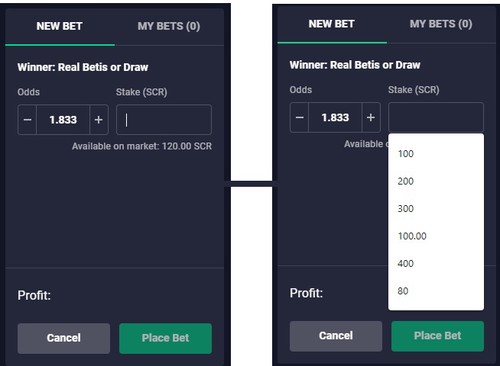Click Place Bet in the left panel
Screen dimensions: 500x366
click(165, 338)
